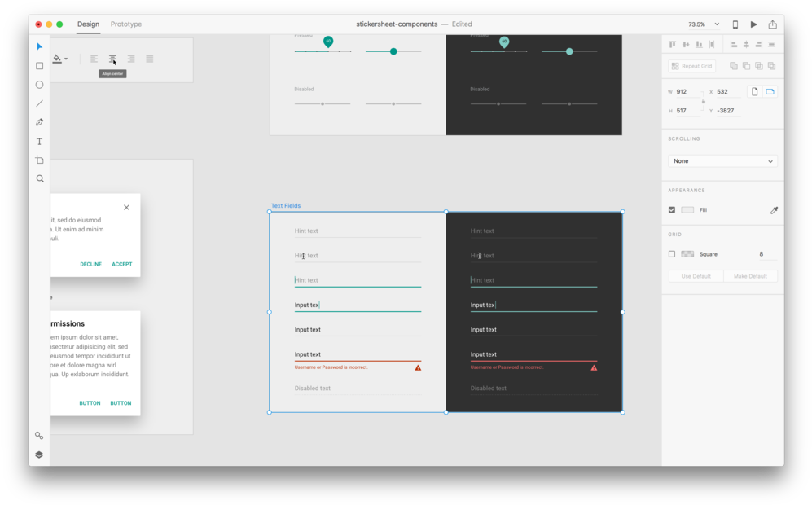Click the W width field 912
Viewport: 812px width, 505px height.
tap(687, 92)
